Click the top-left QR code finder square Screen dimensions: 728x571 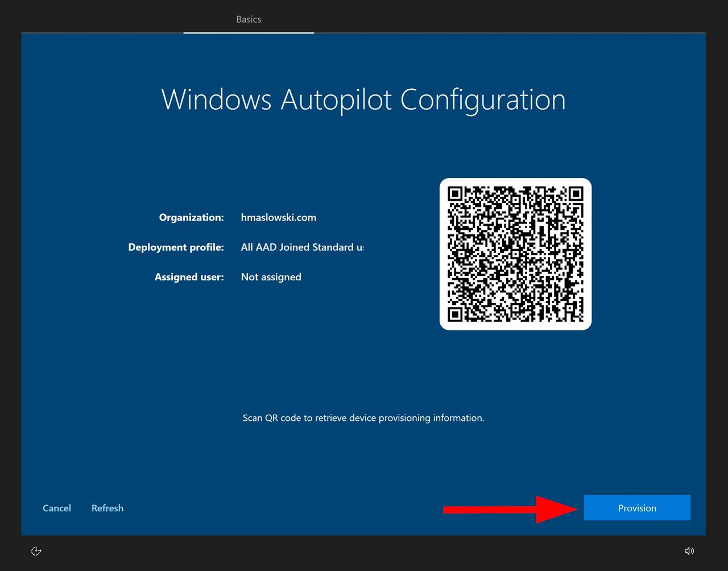tap(454, 193)
